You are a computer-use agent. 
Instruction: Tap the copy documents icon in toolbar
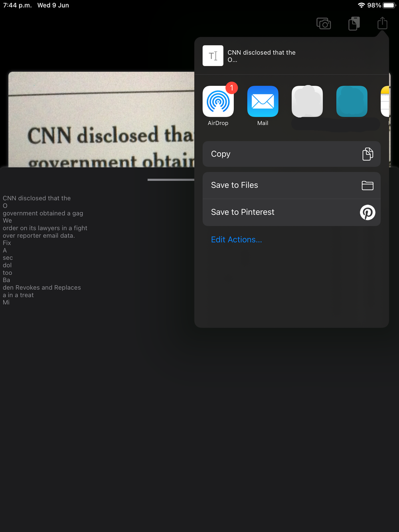(354, 24)
